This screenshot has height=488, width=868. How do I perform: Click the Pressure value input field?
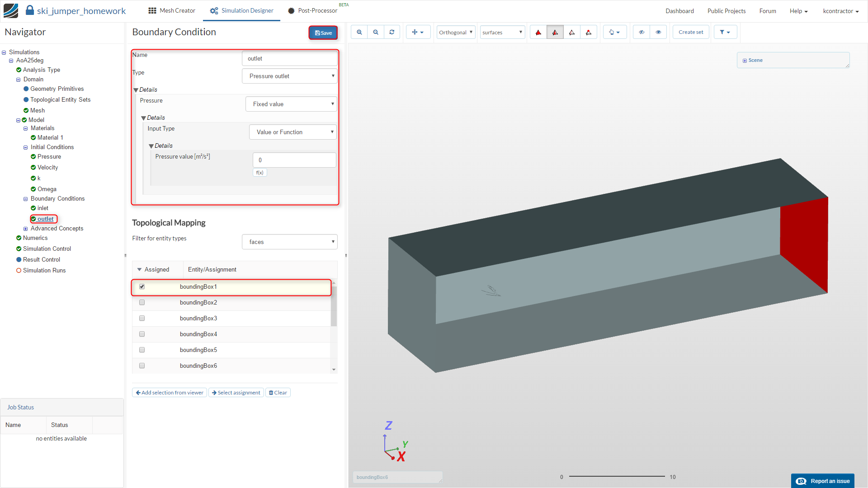click(x=294, y=160)
